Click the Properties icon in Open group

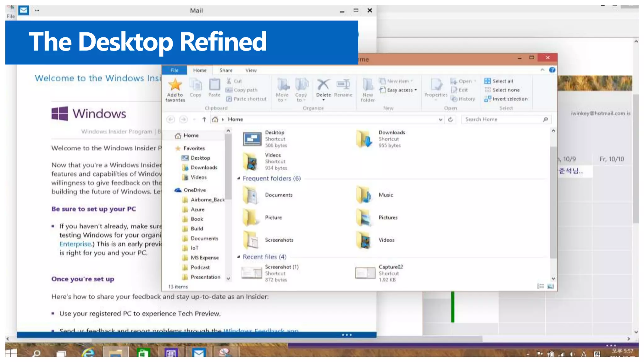(x=436, y=84)
